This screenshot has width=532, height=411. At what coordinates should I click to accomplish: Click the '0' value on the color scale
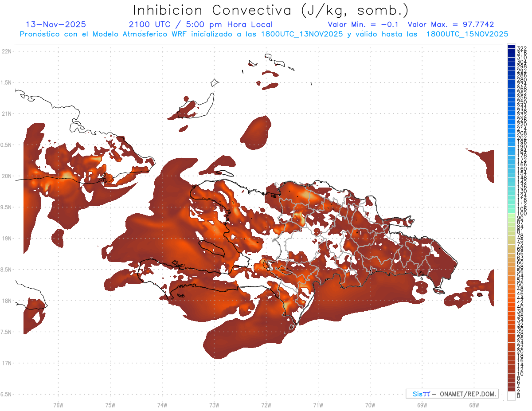coord(519,395)
